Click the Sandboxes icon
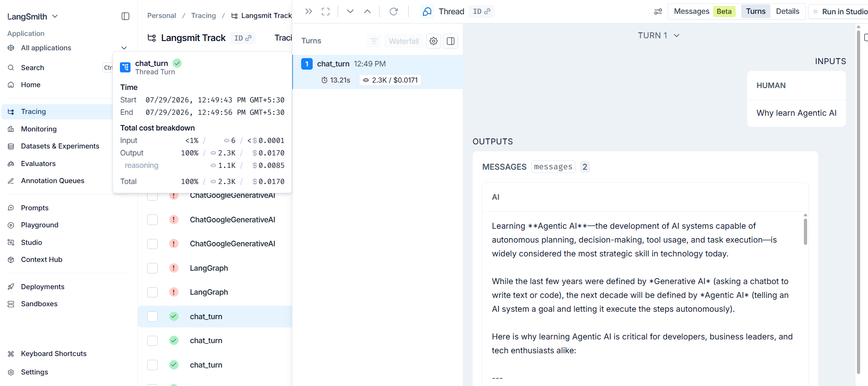Image resolution: width=868 pixels, height=386 pixels. point(11,304)
